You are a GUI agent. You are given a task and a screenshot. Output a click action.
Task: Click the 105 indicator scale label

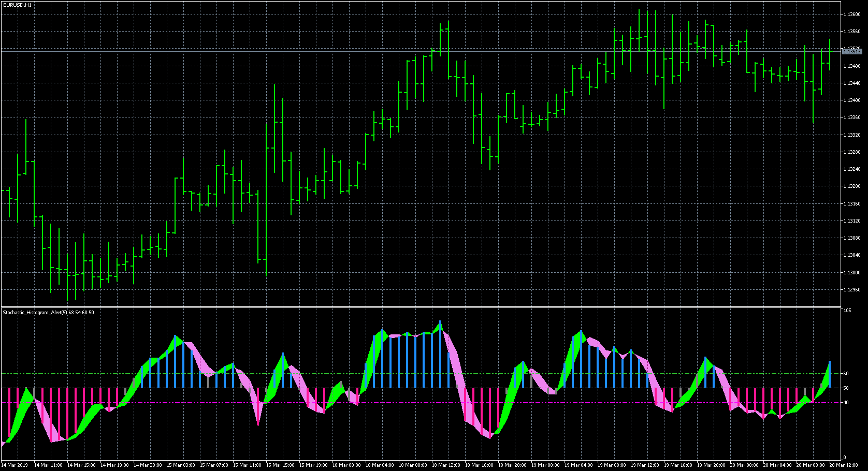click(847, 311)
